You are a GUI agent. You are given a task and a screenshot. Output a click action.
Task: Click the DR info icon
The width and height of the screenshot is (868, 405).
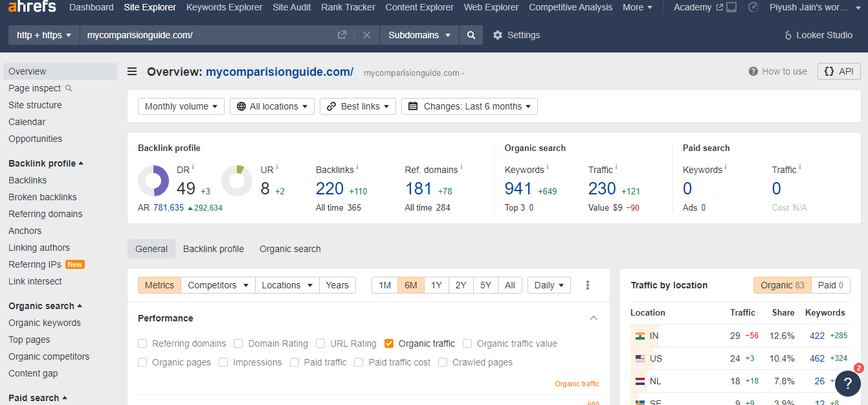[x=192, y=167]
